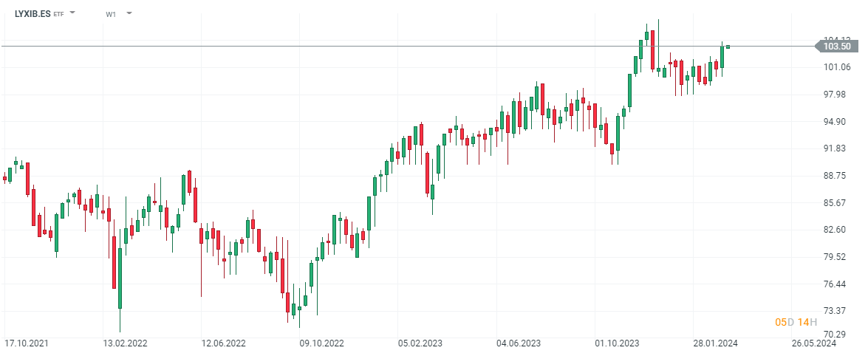
Task: Expand the arrow next to LYXIB.ES ETF
Action: [x=72, y=13]
